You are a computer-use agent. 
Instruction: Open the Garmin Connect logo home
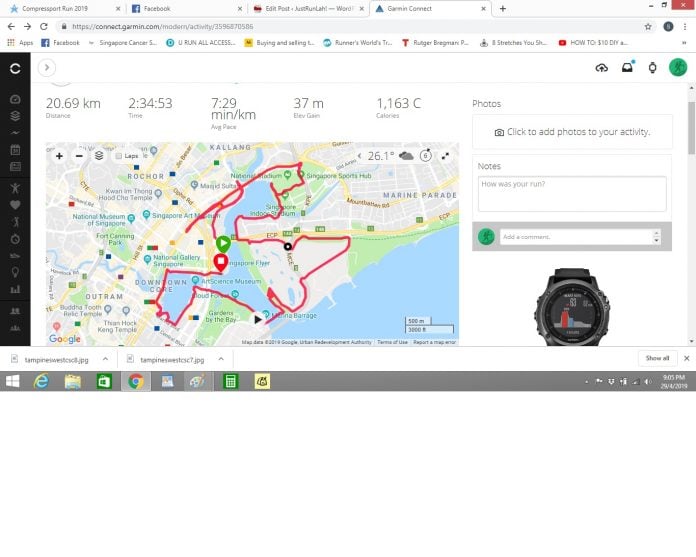coord(15,68)
